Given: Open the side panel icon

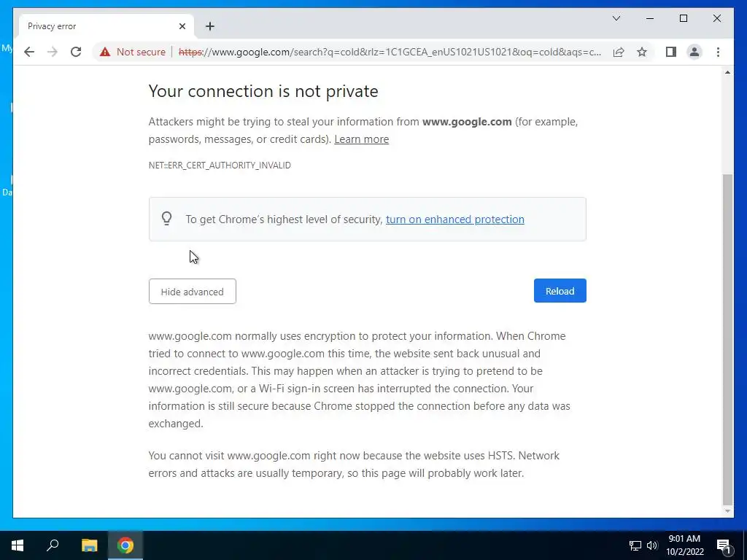Looking at the screenshot, I should tap(671, 52).
